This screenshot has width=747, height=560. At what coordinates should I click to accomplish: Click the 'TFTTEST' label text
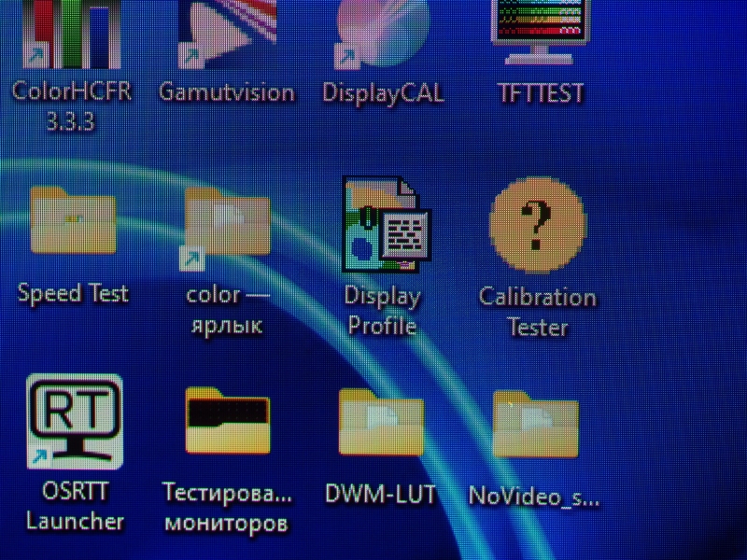pos(542,93)
